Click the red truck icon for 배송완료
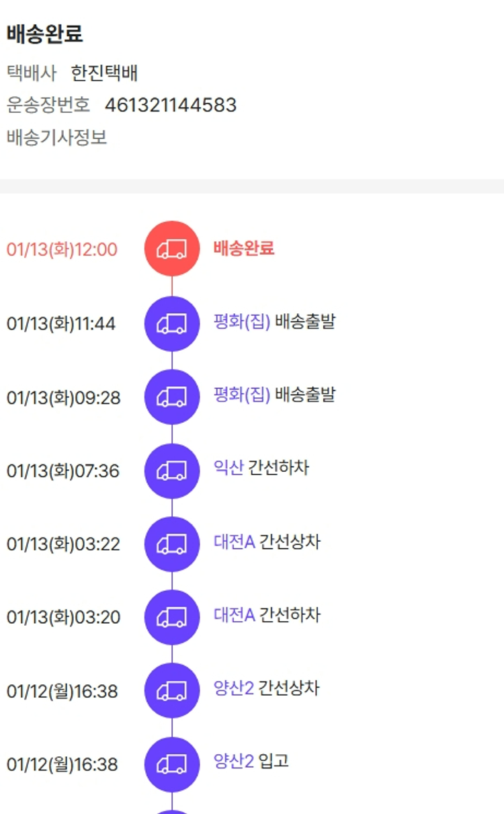The height and width of the screenshot is (814, 504). pos(172,249)
